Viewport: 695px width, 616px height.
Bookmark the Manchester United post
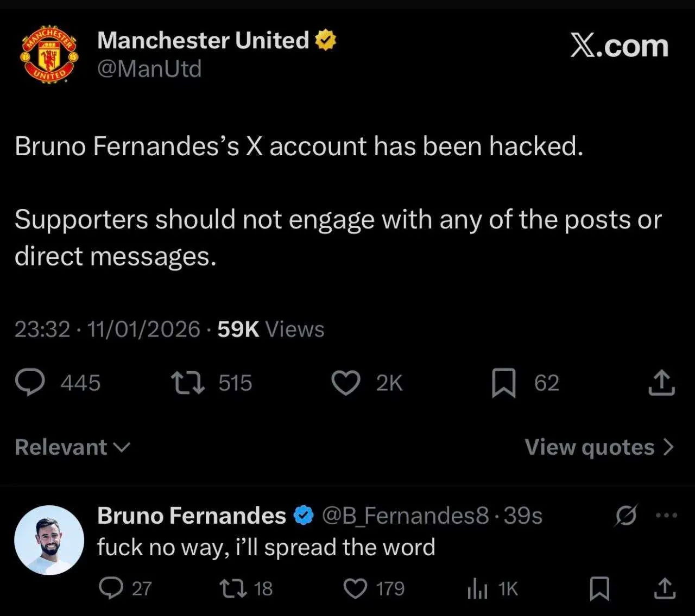click(x=503, y=383)
